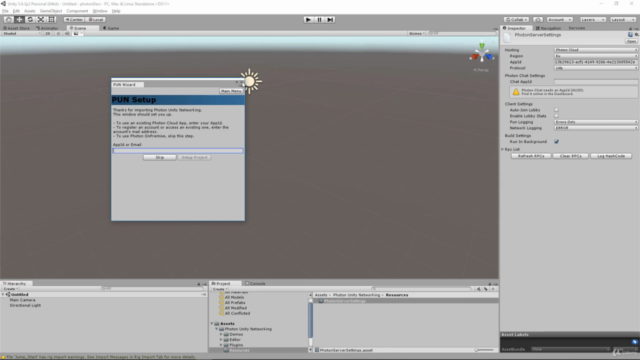Viewport: 640px width, 360px height.
Task: Enable the Enable Lobby Stats checkbox
Action: point(556,116)
